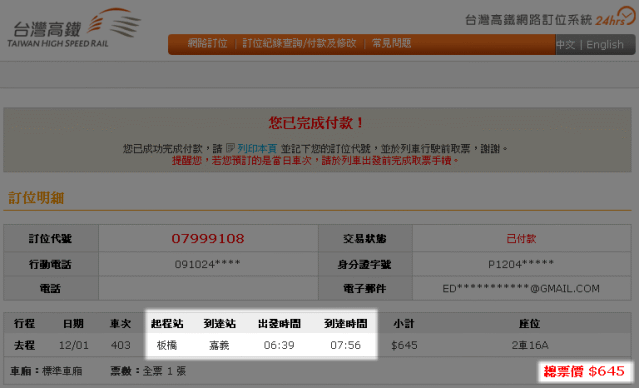Click mobile number 091024****
The image size is (639, 388).
pyautogui.click(x=207, y=264)
